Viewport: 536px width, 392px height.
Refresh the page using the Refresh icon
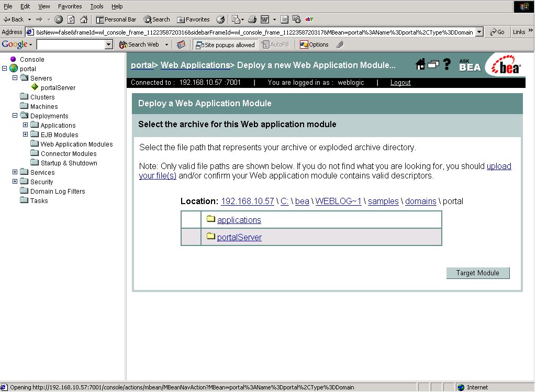pyautogui.click(x=71, y=19)
